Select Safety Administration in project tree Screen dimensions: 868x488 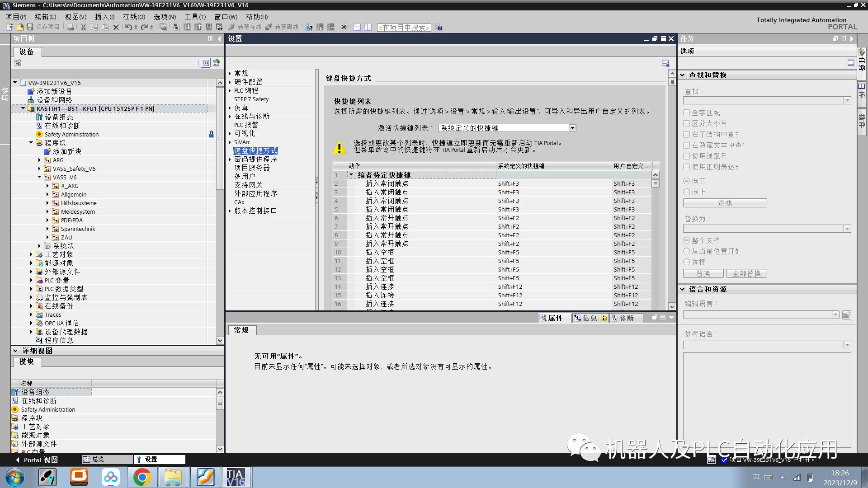click(x=71, y=134)
